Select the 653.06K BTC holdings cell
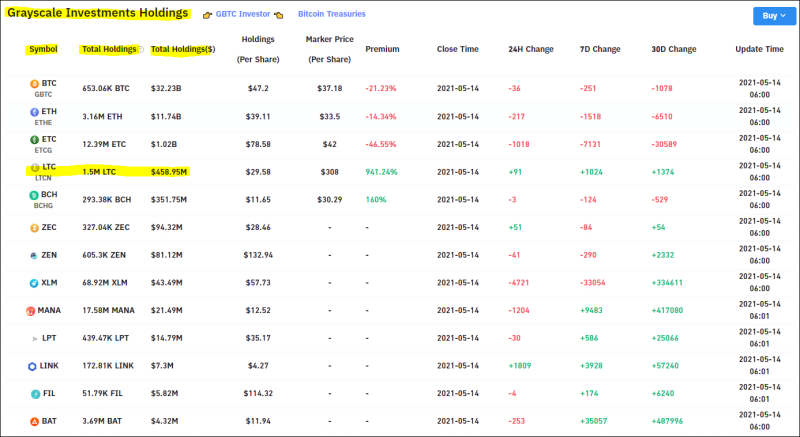This screenshot has height=437, width=800. tap(106, 88)
